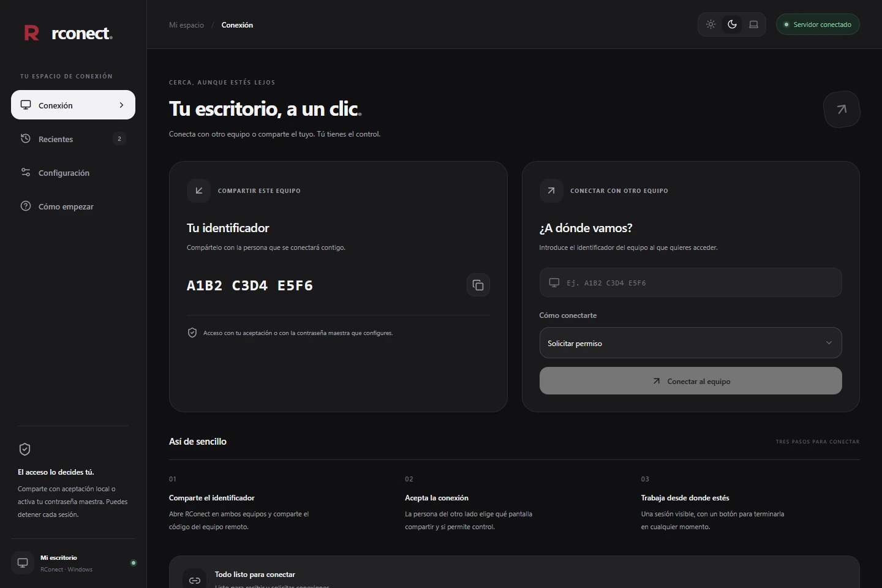Click the shield icon under the identifier
Image resolution: width=882 pixels, height=588 pixels.
[x=192, y=333]
